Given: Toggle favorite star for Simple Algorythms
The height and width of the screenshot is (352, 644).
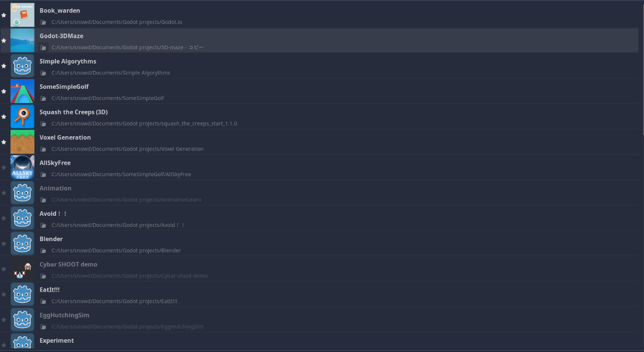Looking at the screenshot, I should click(4, 66).
